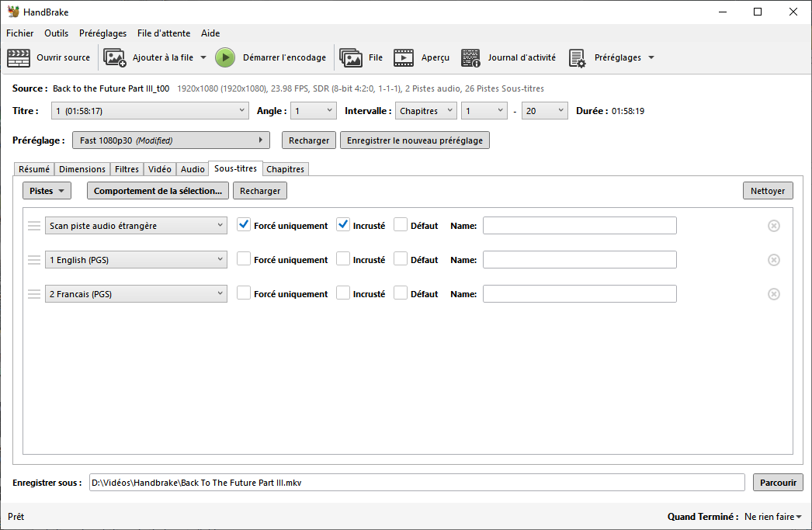Click Enregistrer le nouveau préréglage button
The width and height of the screenshot is (812, 530).
tap(415, 140)
